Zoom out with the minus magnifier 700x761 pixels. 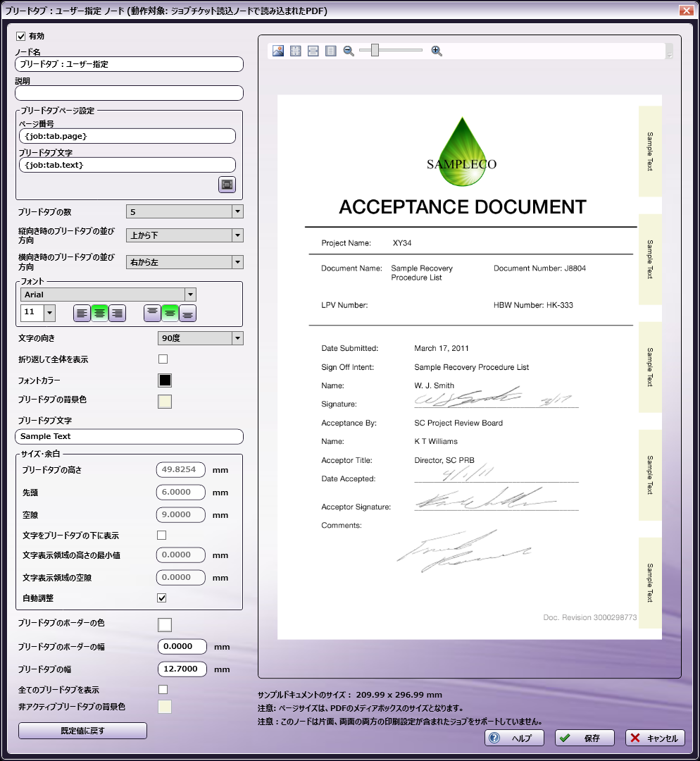tap(349, 51)
